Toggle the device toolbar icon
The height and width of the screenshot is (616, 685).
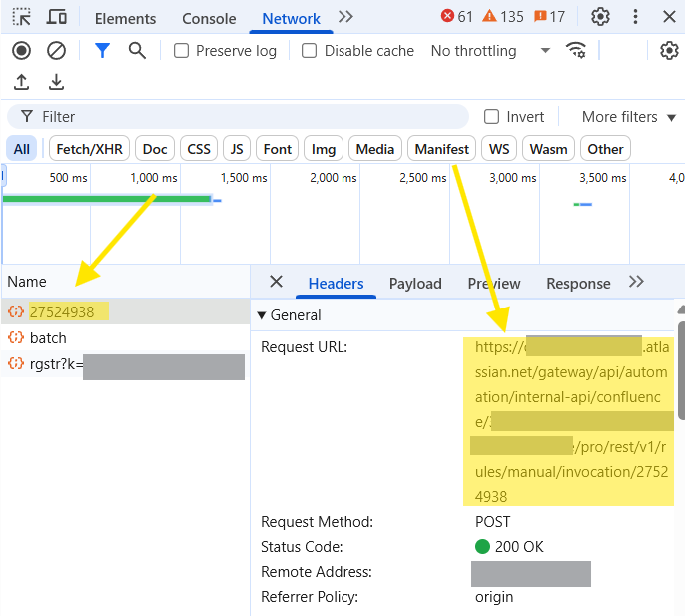tap(56, 18)
